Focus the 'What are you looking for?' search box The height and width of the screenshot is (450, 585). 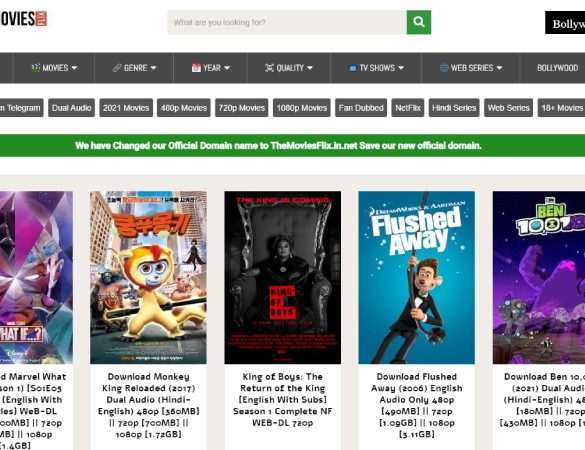(x=287, y=22)
